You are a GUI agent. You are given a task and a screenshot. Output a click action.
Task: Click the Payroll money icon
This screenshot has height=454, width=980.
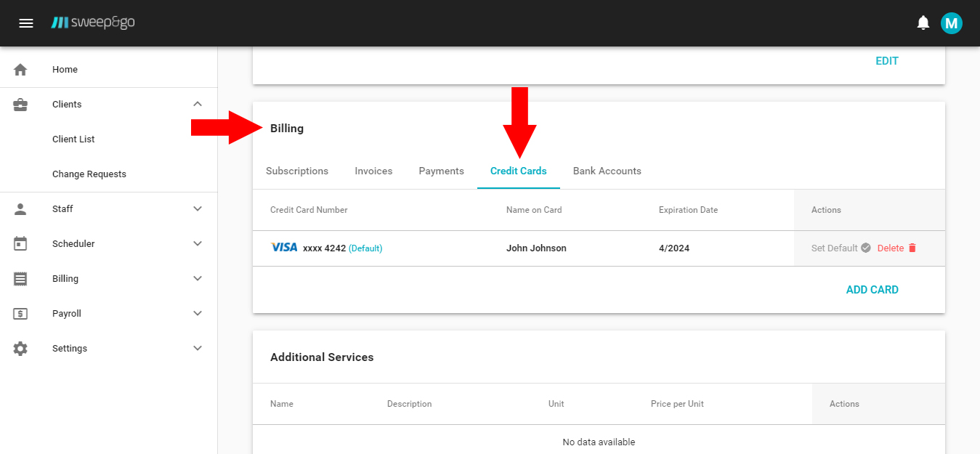click(20, 314)
